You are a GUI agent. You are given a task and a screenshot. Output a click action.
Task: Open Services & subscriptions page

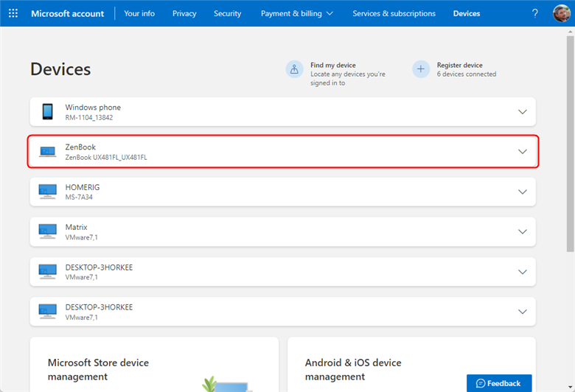[394, 13]
